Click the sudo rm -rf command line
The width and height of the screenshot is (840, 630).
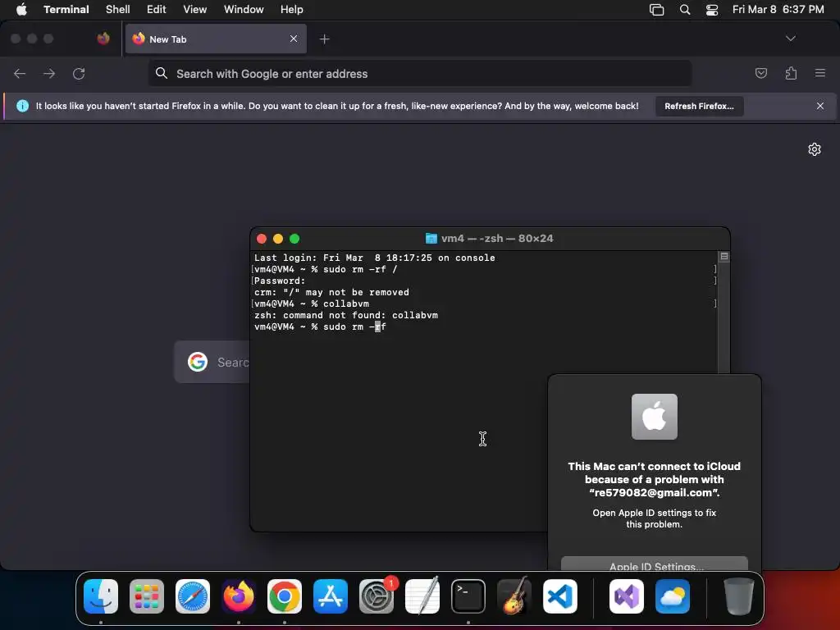click(x=321, y=326)
